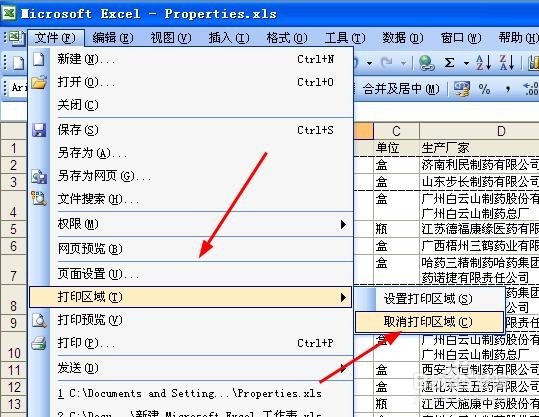Choose 打印预览(V) in the menu
539x417 pixels.
191,320
